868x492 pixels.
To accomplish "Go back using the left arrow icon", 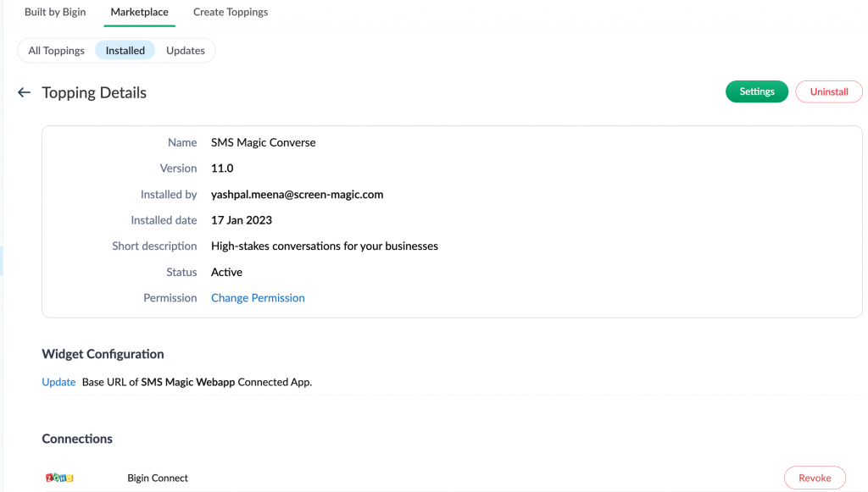I will coord(24,92).
